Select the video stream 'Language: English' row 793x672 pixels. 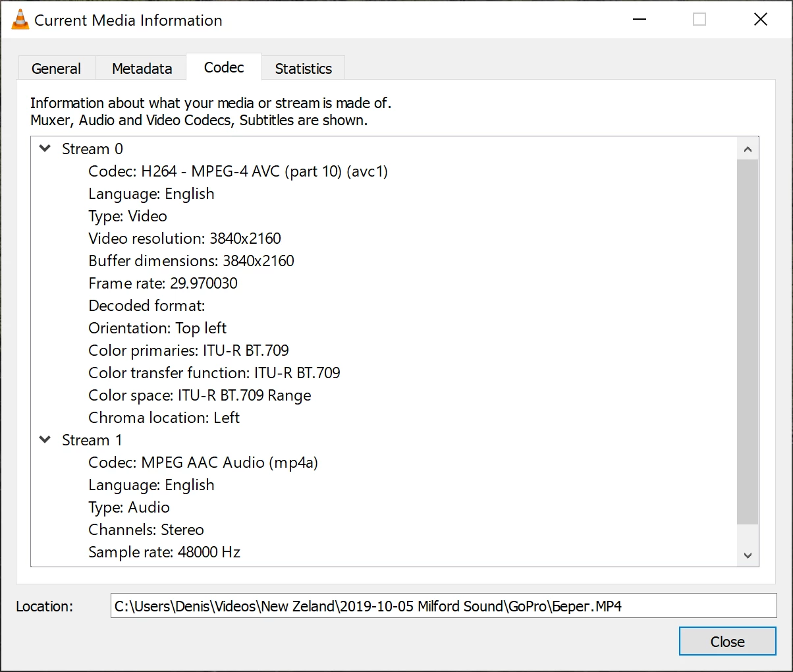click(x=151, y=194)
